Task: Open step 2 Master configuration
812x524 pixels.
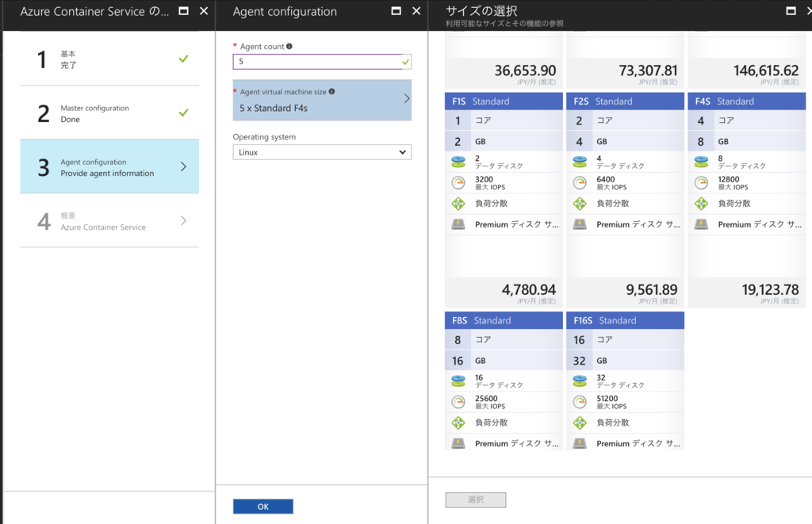Action: click(x=109, y=113)
